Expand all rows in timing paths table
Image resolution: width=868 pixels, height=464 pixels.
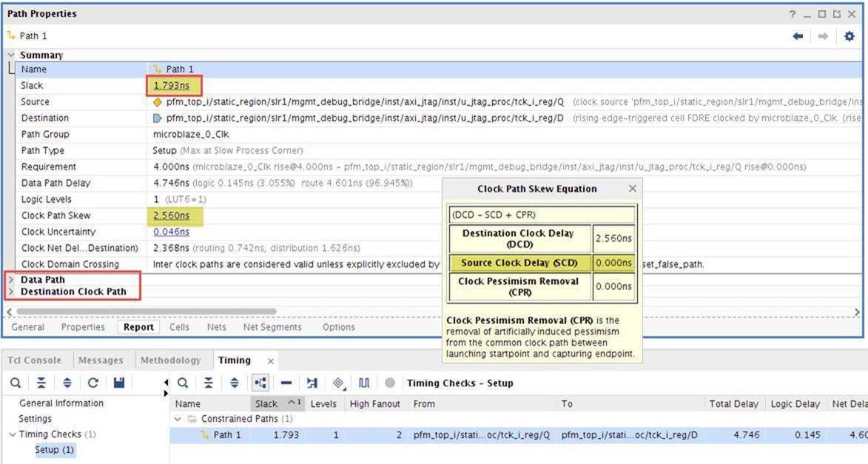click(234, 383)
